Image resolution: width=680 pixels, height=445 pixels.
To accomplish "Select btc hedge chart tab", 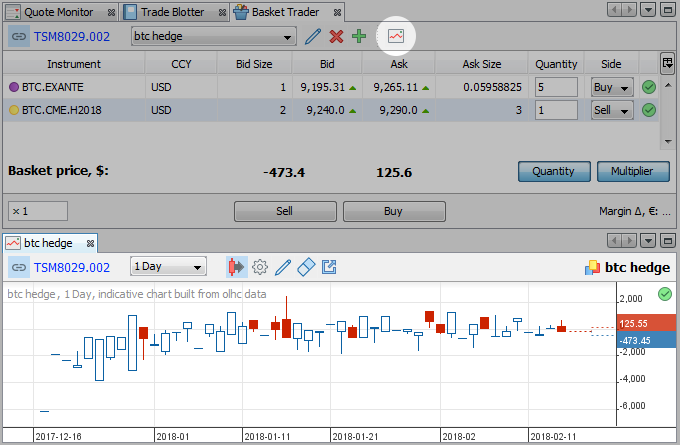I will (x=48, y=243).
